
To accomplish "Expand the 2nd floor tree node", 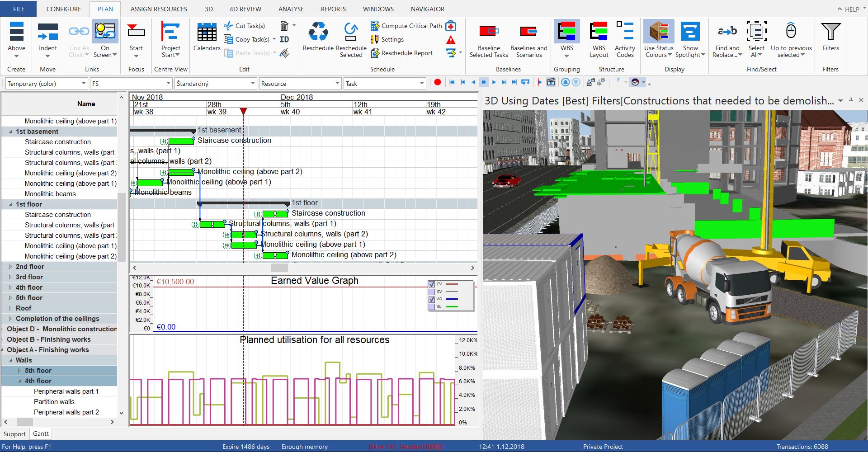I will coord(10,267).
